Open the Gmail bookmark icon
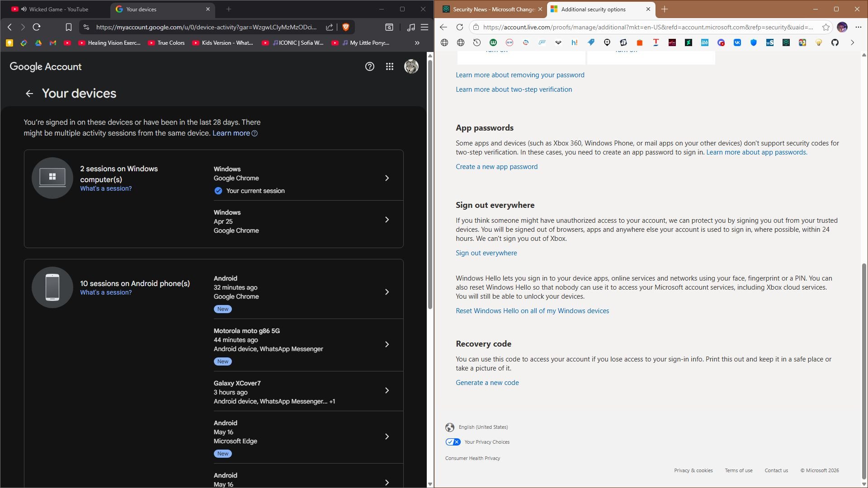Image resolution: width=868 pixels, height=488 pixels. (53, 43)
